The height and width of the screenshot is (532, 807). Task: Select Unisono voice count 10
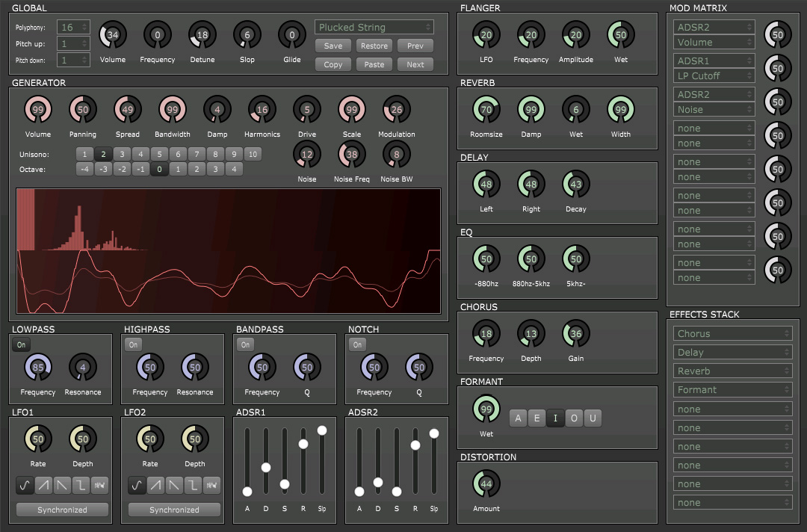tap(253, 154)
